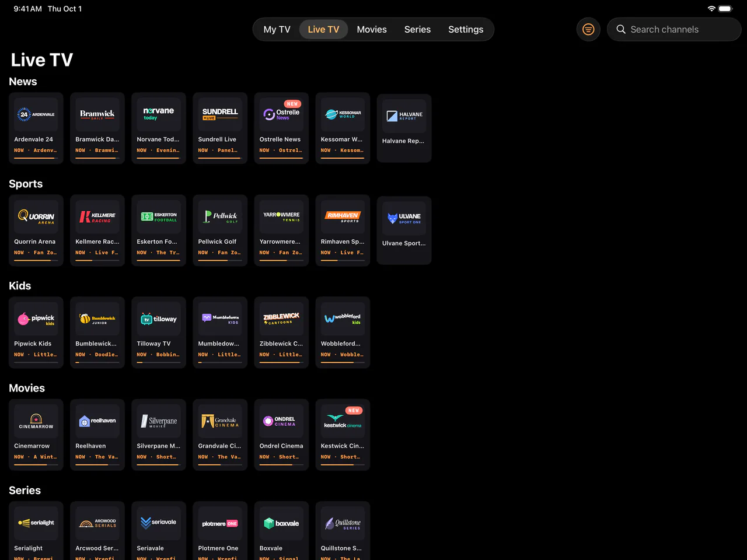Select Quillstone Series channel logo
The image size is (747, 560).
[343, 523]
